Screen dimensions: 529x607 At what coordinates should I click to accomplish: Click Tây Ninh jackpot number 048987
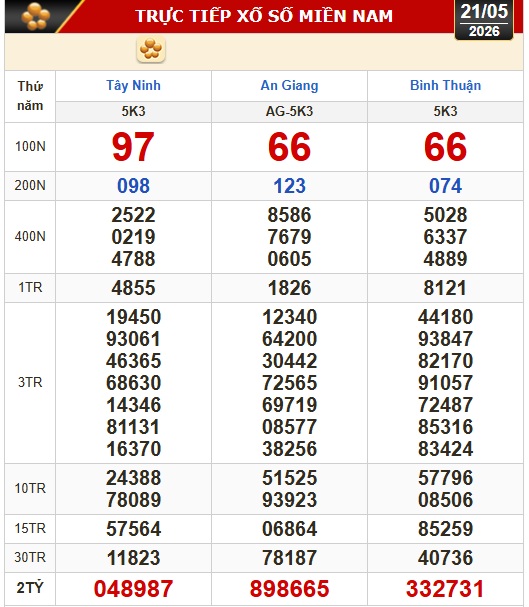pos(133,589)
